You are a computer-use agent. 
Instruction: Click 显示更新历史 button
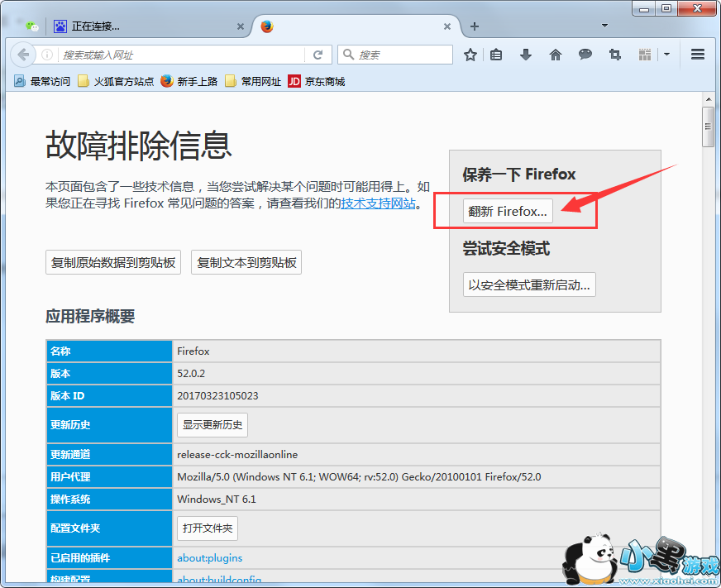pyautogui.click(x=212, y=425)
